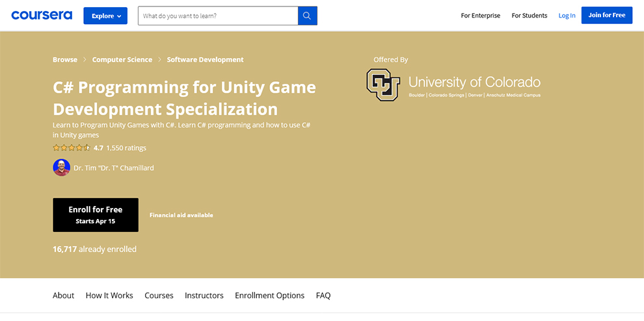The width and height of the screenshot is (644, 321).
Task: Click the specialization title heading
Action: point(184,98)
